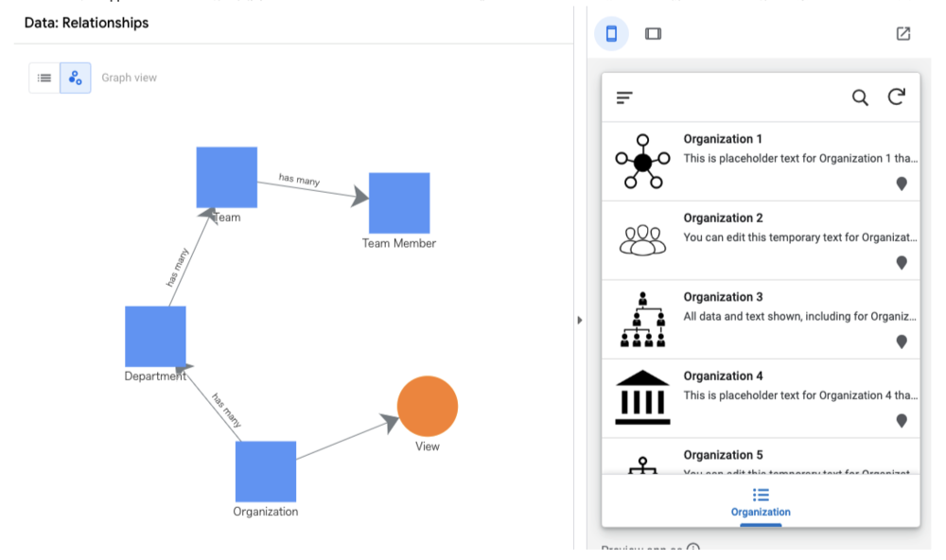
Task: Click map pin for Organization 2
Action: point(902,263)
